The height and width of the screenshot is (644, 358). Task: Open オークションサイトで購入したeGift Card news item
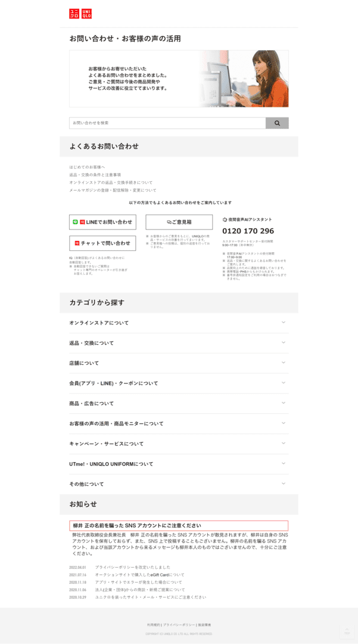tap(140, 575)
